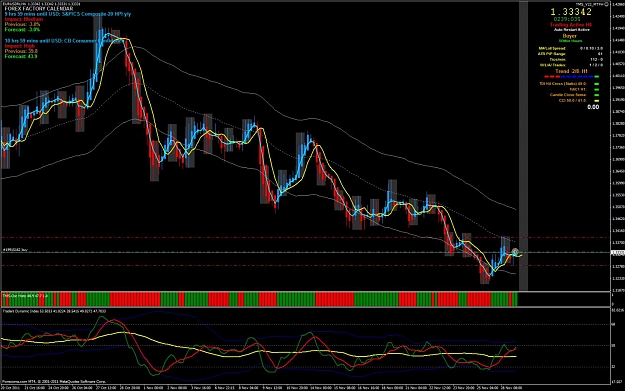Image resolution: width=625 pixels, height=391 pixels.
Task: Click the lower red dashed horizontal level line
Action: [x=306, y=265]
